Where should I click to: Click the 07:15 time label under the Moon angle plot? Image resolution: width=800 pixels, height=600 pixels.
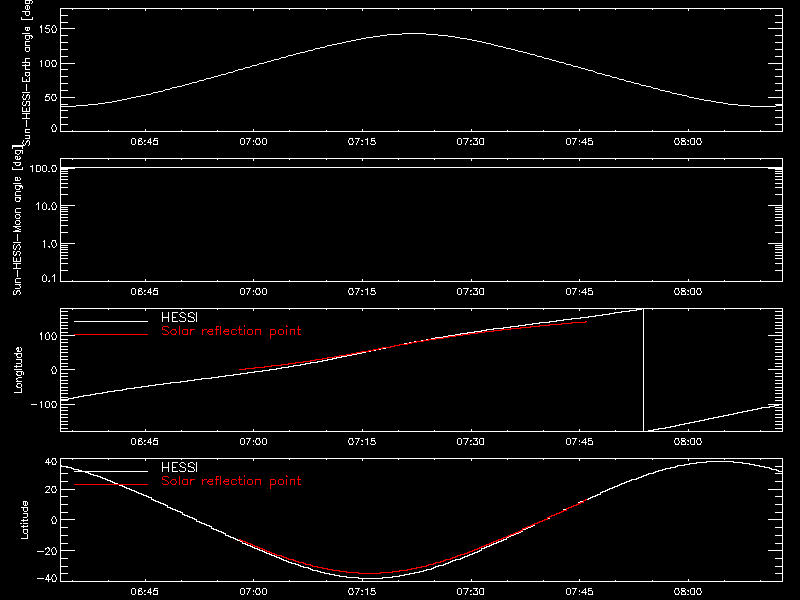pos(362,292)
